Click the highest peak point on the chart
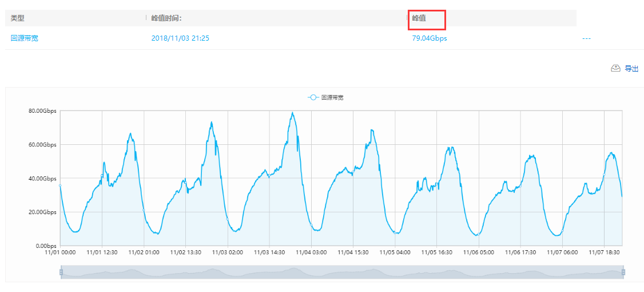 click(x=293, y=113)
